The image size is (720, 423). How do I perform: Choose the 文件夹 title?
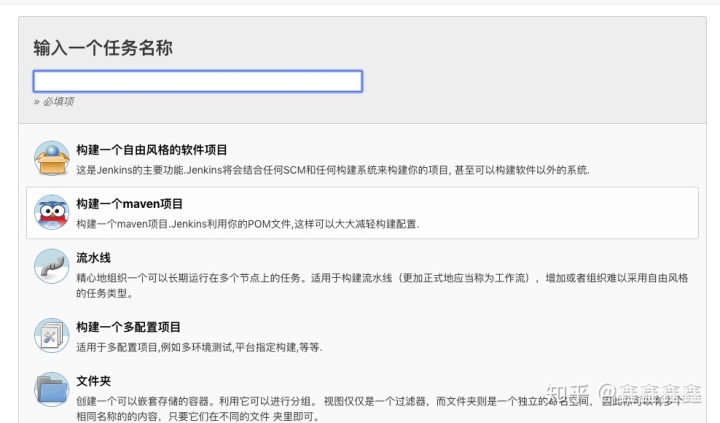pos(94,381)
